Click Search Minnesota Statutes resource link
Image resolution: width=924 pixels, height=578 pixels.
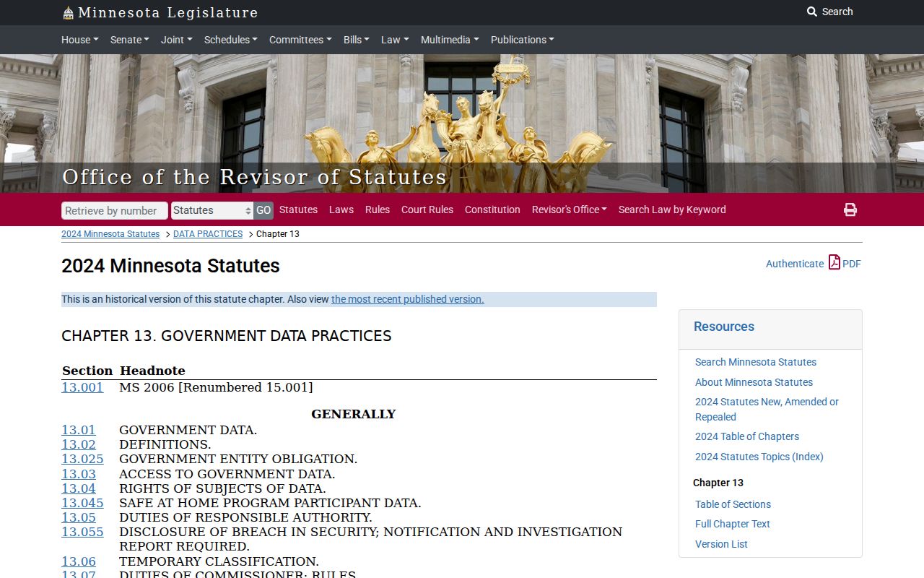[x=756, y=362]
